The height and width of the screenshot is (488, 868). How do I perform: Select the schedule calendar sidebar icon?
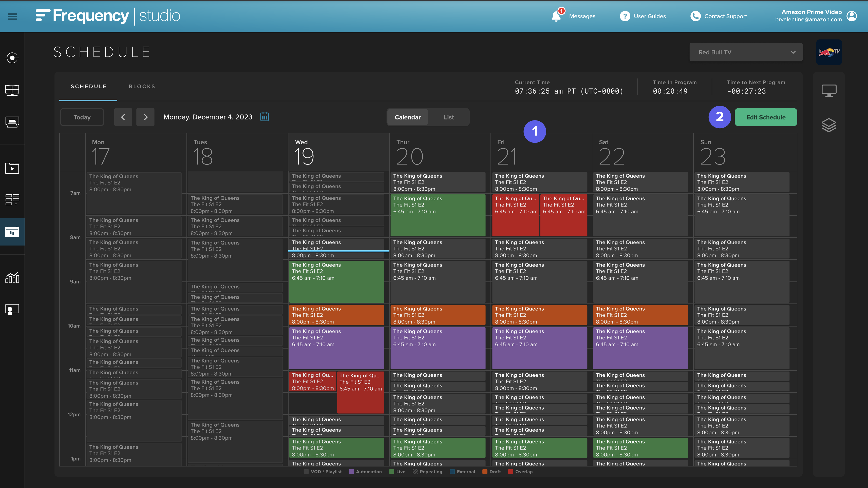tap(12, 232)
